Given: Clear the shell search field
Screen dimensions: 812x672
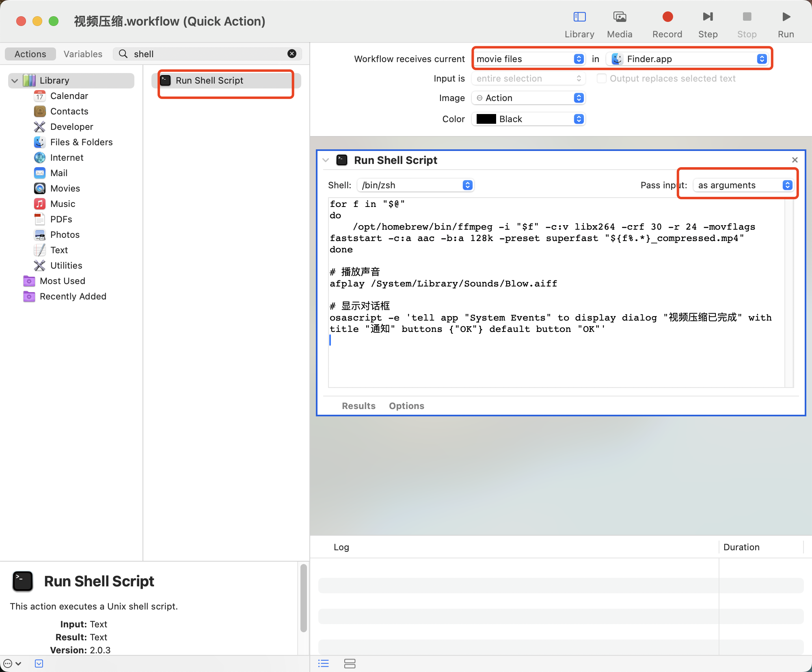Looking at the screenshot, I should (292, 54).
